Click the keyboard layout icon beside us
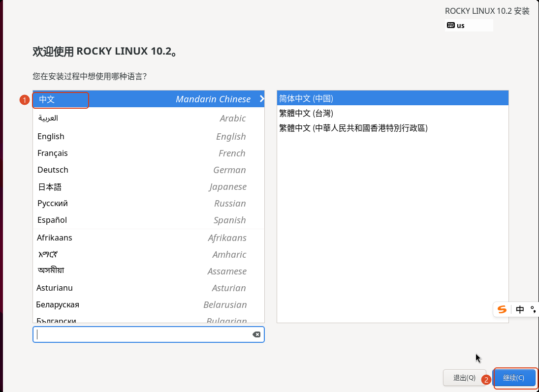Viewport: 539px width, 392px height. pyautogui.click(x=451, y=25)
